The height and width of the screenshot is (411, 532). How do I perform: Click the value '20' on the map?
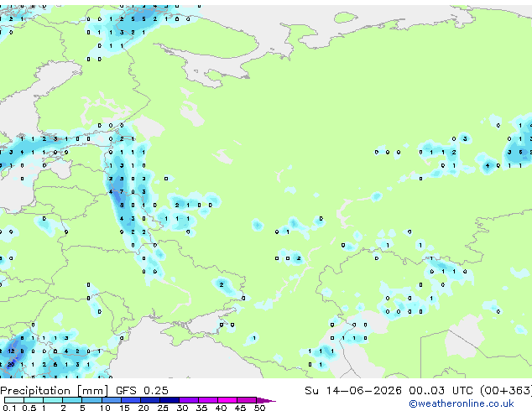[x=11, y=365]
